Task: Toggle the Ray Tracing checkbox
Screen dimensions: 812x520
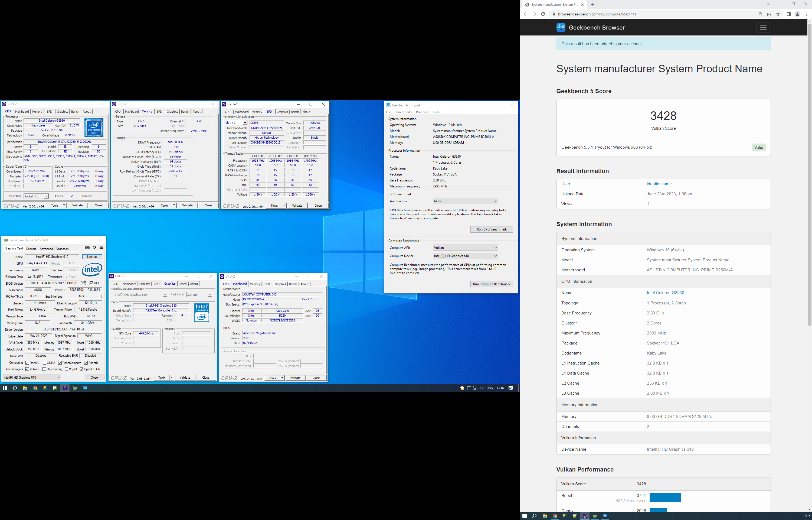Action: point(44,369)
